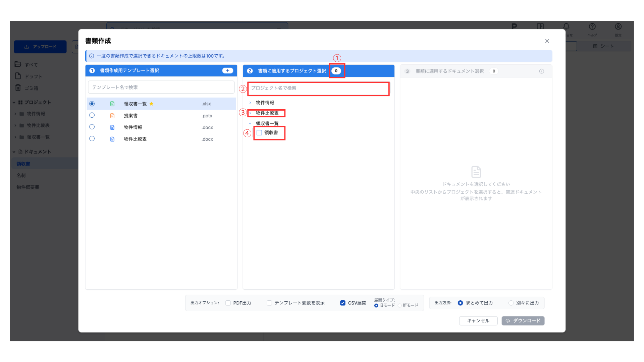Click the docx file icon for 物件比較表

point(112,139)
